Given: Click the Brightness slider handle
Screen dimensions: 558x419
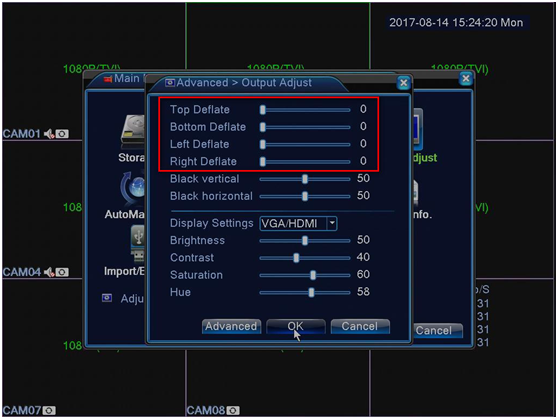Looking at the screenshot, I should click(x=305, y=241).
